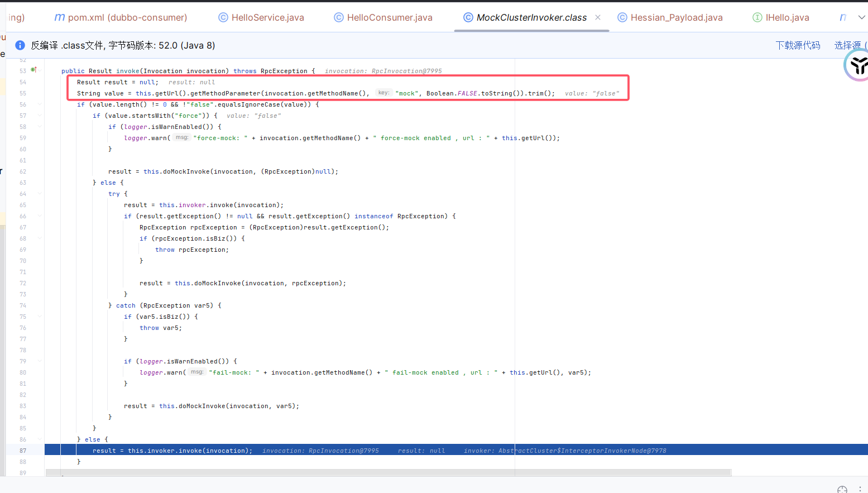Switch to the HelloConsumer.java tab

coord(383,17)
